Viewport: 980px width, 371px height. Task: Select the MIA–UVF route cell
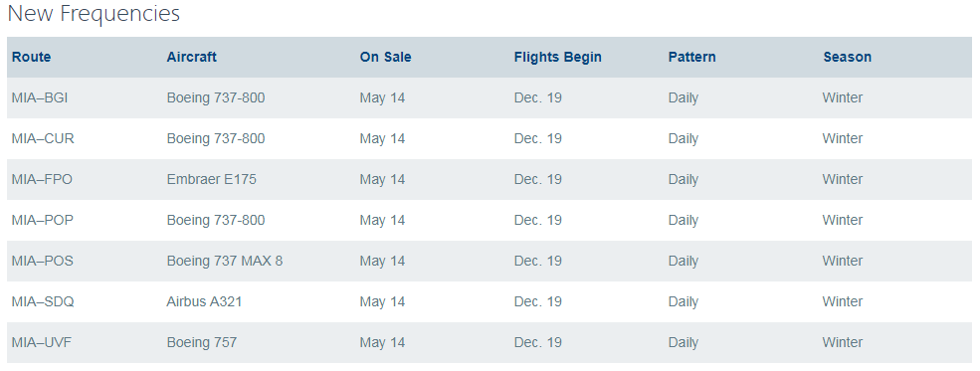(41, 342)
